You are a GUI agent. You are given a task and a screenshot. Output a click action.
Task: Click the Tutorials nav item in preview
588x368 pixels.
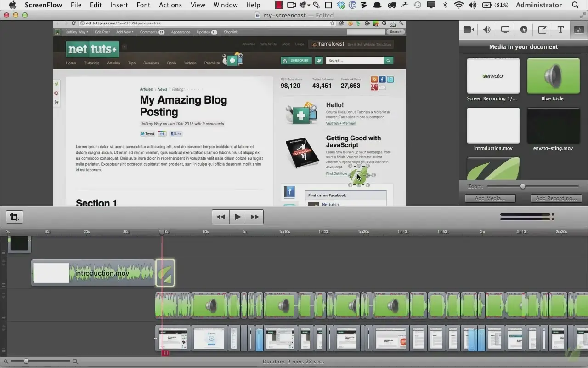coord(91,63)
